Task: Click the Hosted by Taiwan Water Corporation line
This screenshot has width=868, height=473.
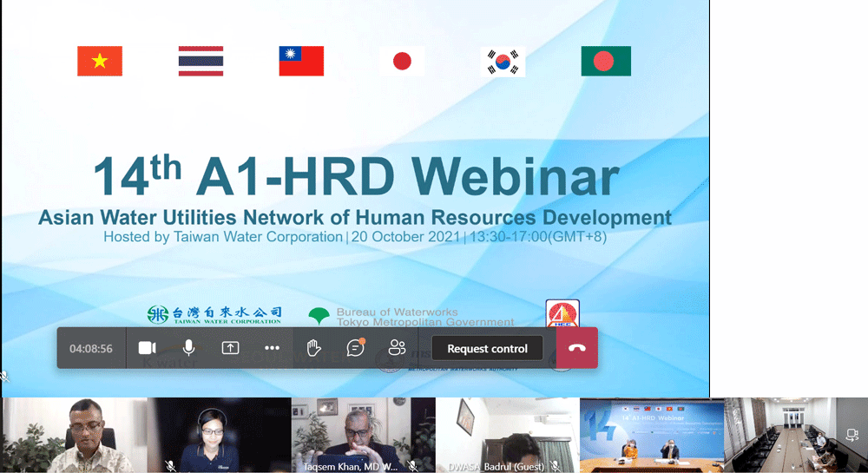Action: click(x=355, y=237)
